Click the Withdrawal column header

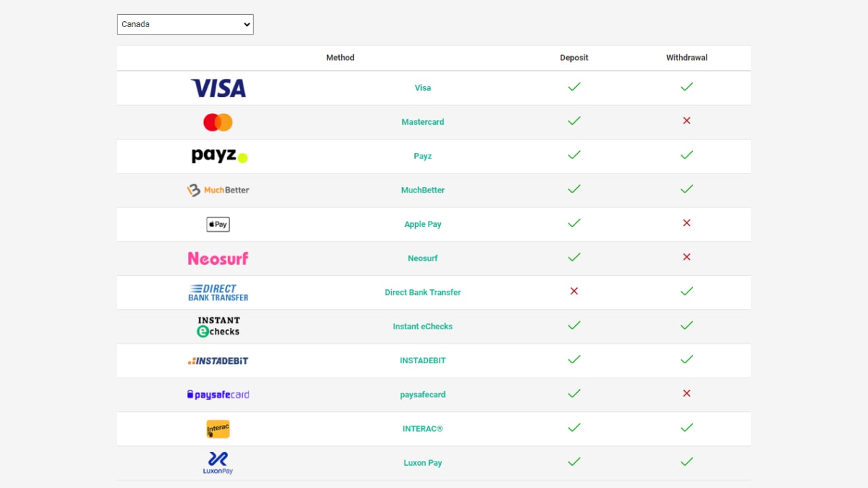click(x=686, y=58)
